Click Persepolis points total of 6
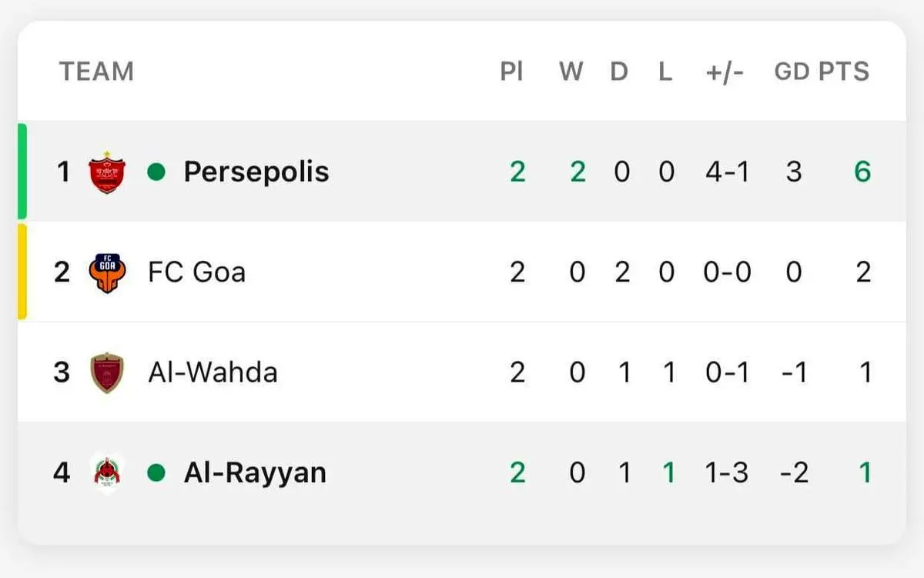Image resolution: width=924 pixels, height=578 pixels. [x=862, y=172]
